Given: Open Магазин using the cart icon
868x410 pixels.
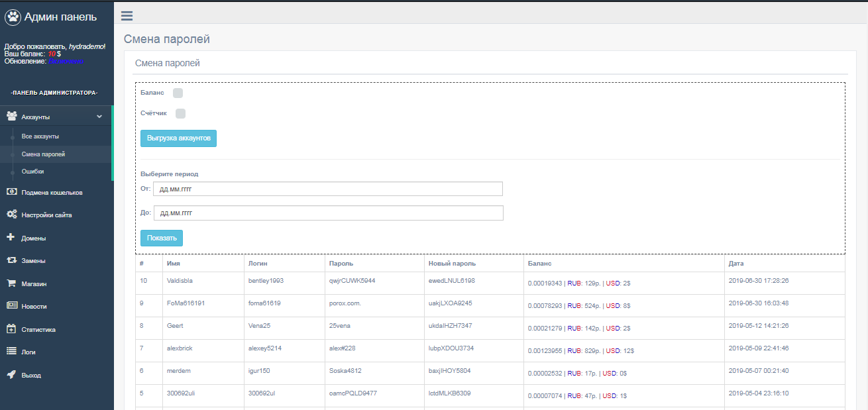Looking at the screenshot, I should 11,283.
